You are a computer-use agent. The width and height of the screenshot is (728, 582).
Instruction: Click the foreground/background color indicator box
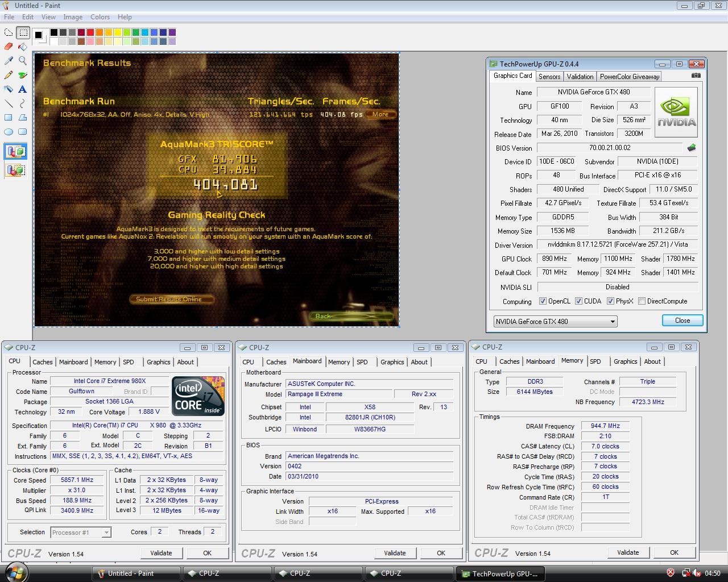pyautogui.click(x=39, y=36)
